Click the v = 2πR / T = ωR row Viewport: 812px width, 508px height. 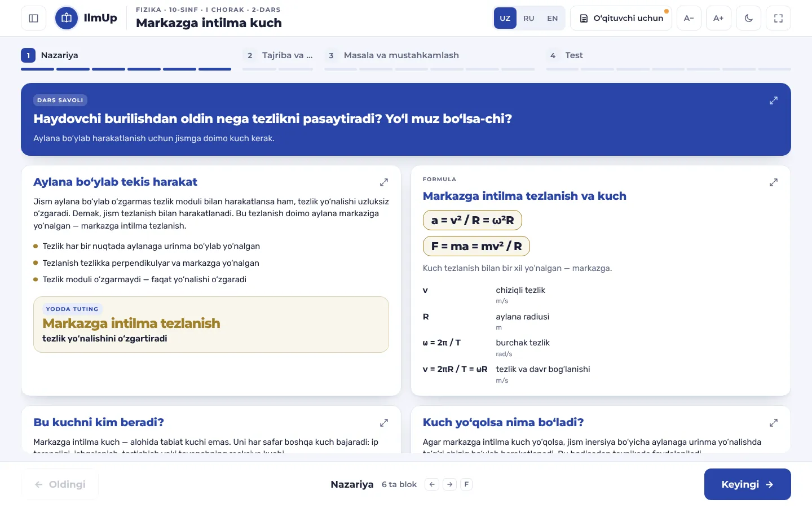(601, 374)
